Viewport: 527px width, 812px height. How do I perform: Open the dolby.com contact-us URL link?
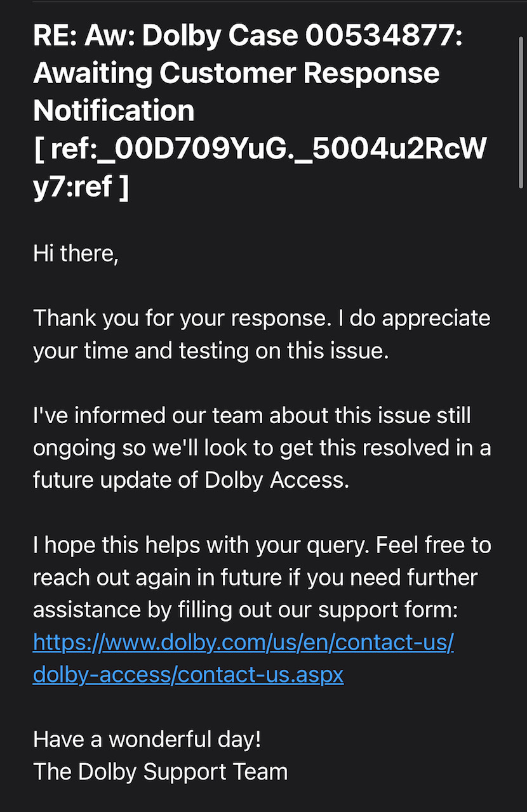click(243, 643)
